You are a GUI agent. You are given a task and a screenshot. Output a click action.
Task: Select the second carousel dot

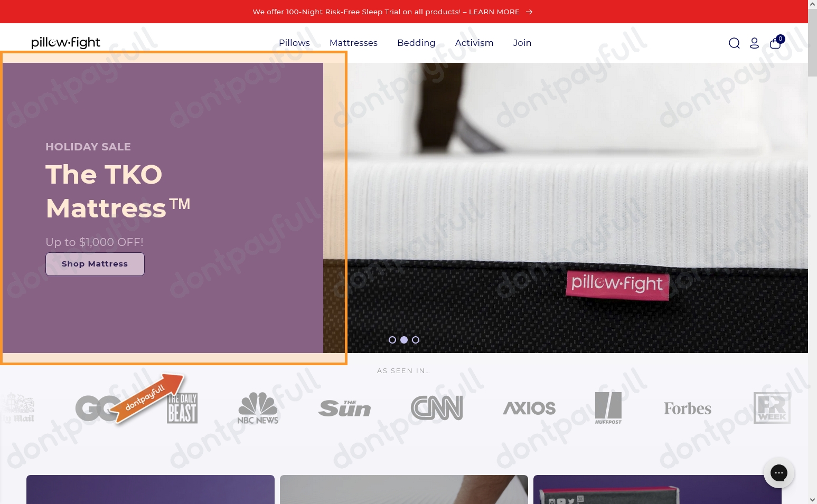pyautogui.click(x=404, y=340)
